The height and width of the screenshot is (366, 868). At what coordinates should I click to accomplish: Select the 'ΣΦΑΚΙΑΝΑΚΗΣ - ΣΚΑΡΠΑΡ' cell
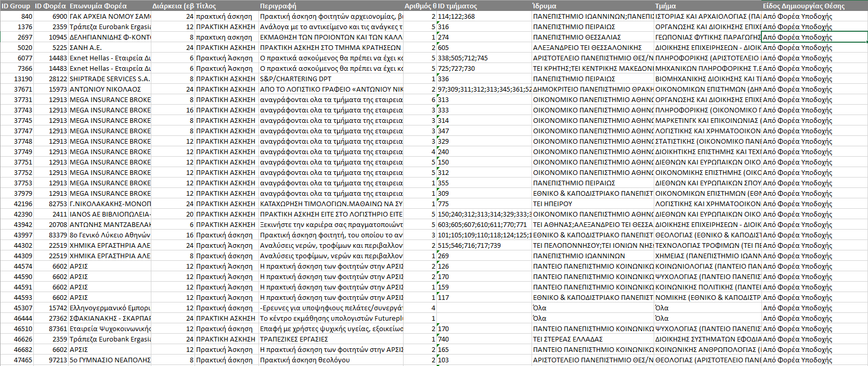click(110, 318)
